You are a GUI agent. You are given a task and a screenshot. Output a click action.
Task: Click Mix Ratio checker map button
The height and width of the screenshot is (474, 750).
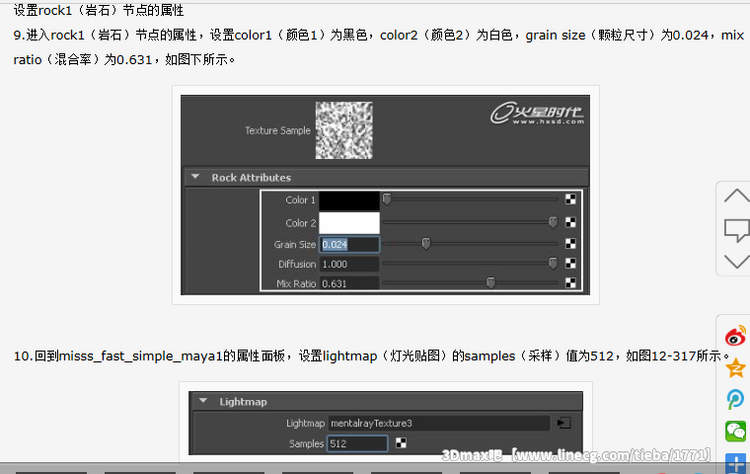pyautogui.click(x=570, y=283)
